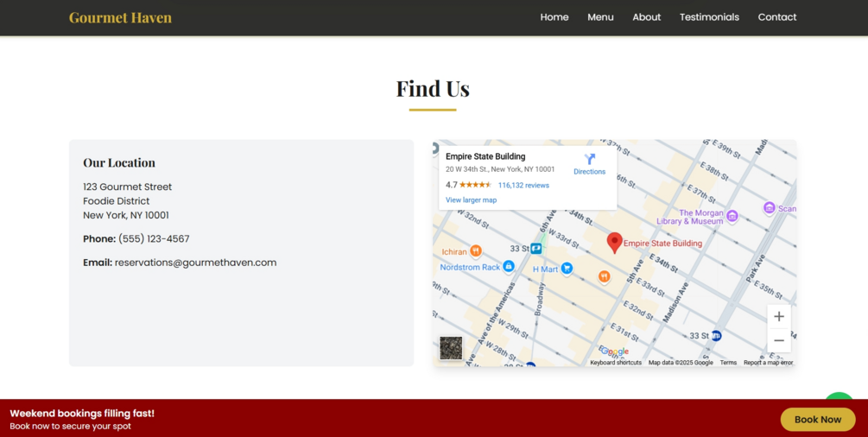Select the Morgan Library & Museum marker icon

[732, 217]
